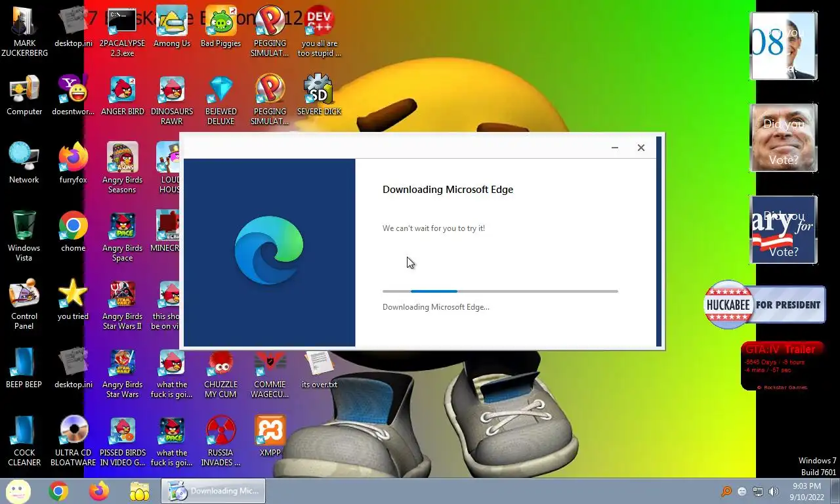
Task: Open PISSED BIRDS IN VIDEO G... shortcut
Action: (122, 440)
